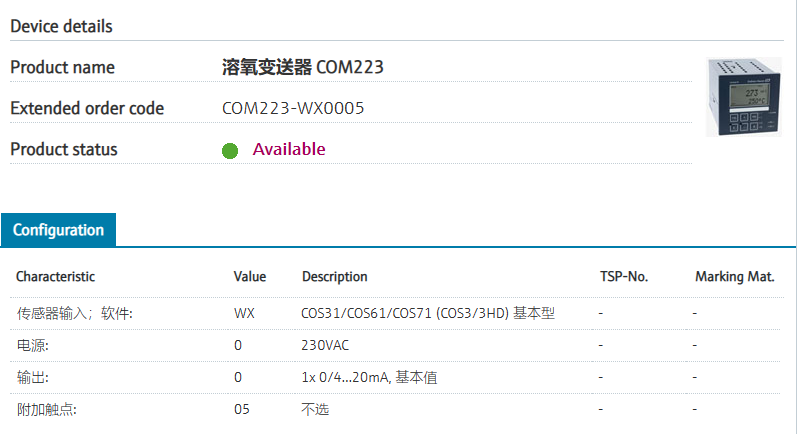Viewport: 797px width, 434px height.
Task: Select the 附加触点 characteristic row
Action: pyautogui.click(x=395, y=410)
